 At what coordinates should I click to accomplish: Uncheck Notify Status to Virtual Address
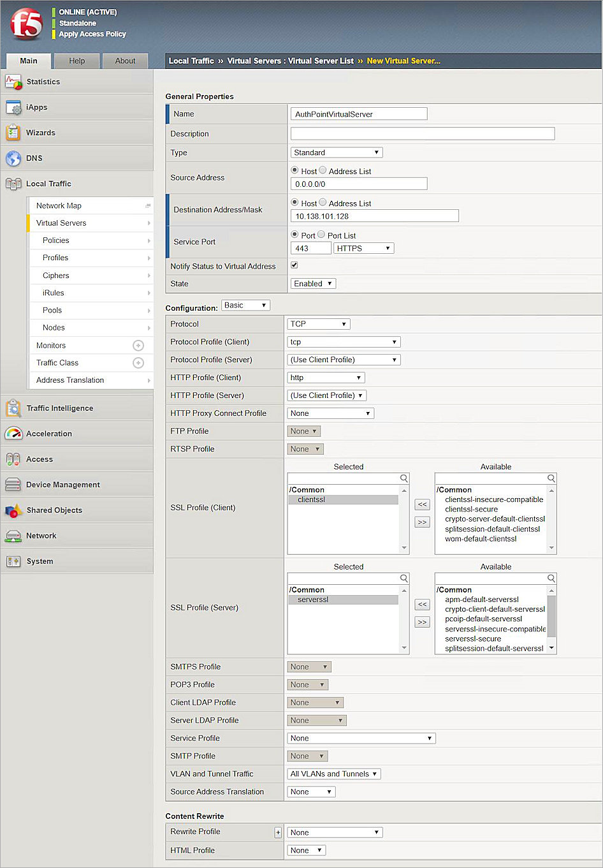294,265
